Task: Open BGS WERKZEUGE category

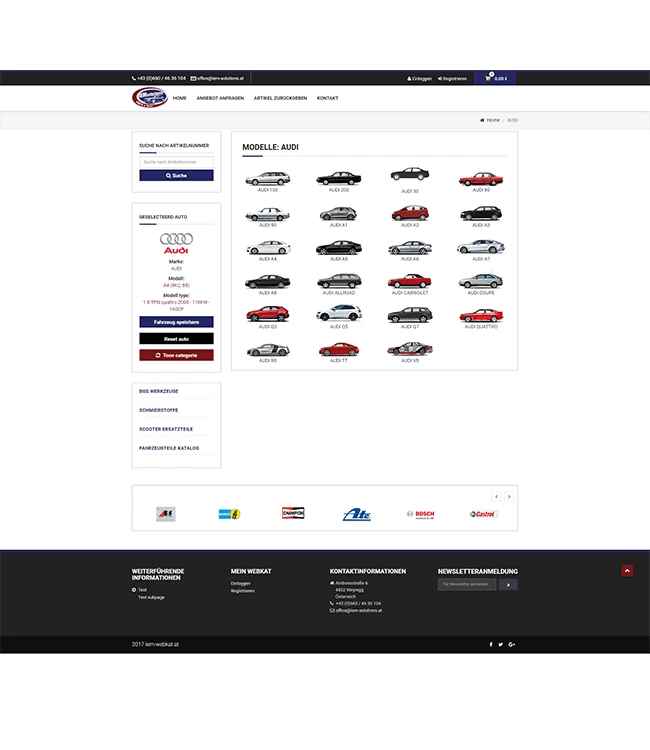Action: coord(159,391)
